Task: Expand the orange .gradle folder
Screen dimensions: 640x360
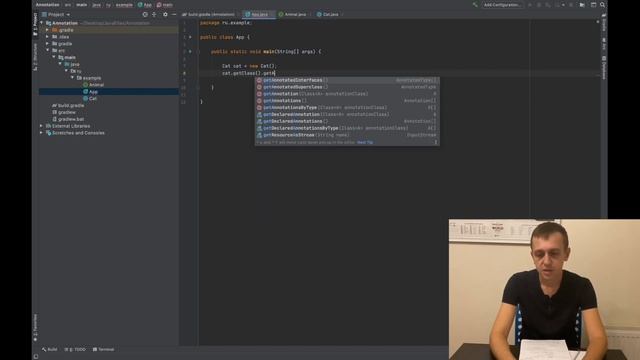Action: (x=48, y=30)
